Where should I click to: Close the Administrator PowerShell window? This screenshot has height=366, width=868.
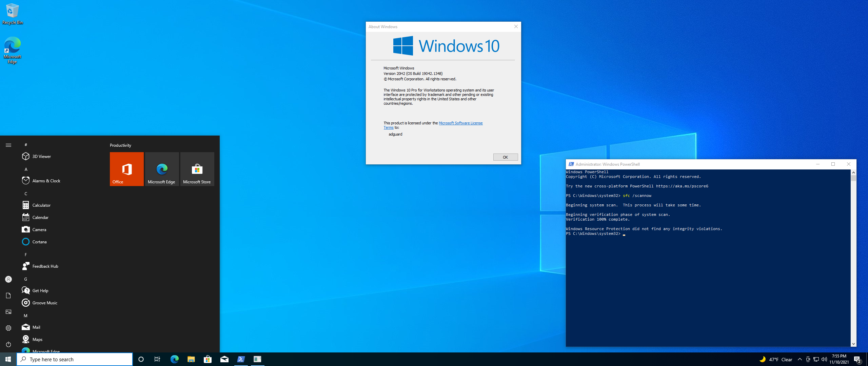[849, 164]
